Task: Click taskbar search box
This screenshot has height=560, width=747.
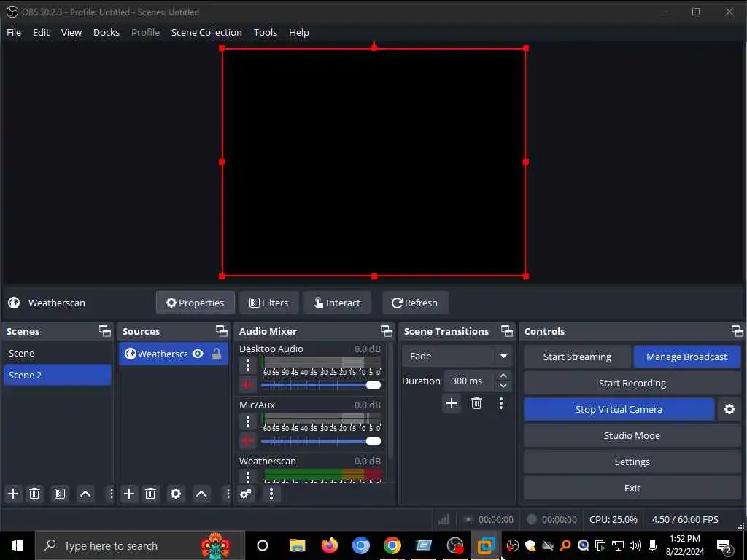Action: [x=140, y=545]
